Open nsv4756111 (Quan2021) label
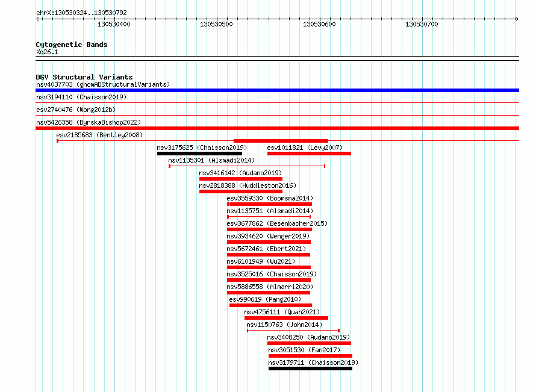536x392 pixels. click(282, 312)
